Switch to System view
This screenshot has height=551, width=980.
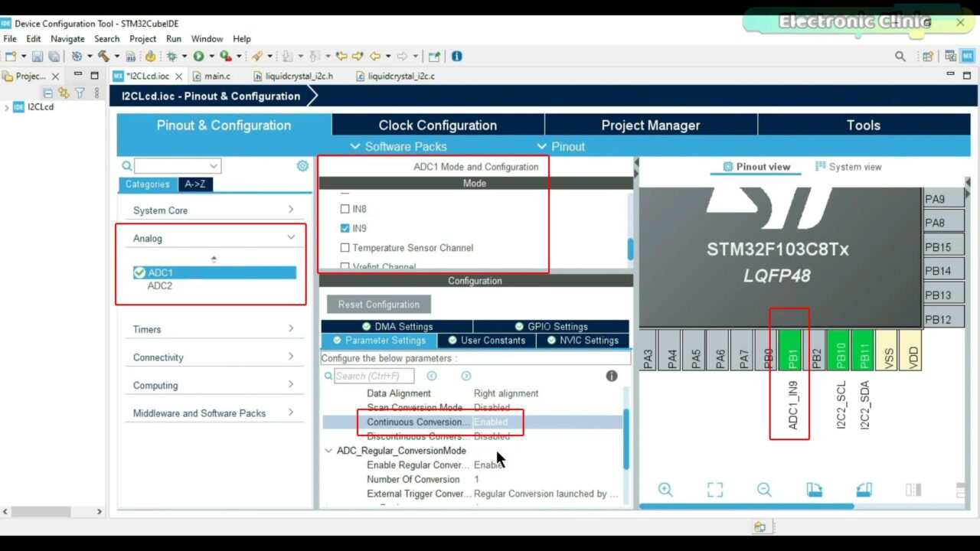coord(848,167)
